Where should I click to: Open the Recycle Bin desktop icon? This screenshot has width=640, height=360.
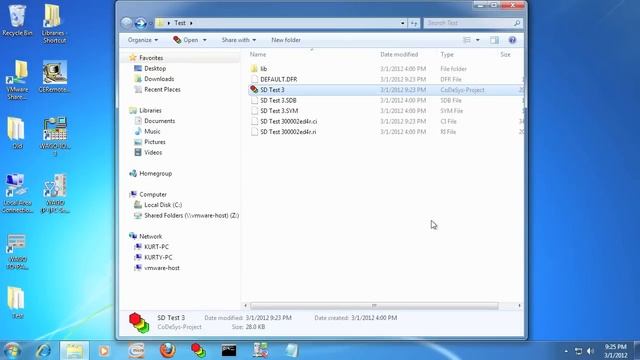(x=17, y=20)
